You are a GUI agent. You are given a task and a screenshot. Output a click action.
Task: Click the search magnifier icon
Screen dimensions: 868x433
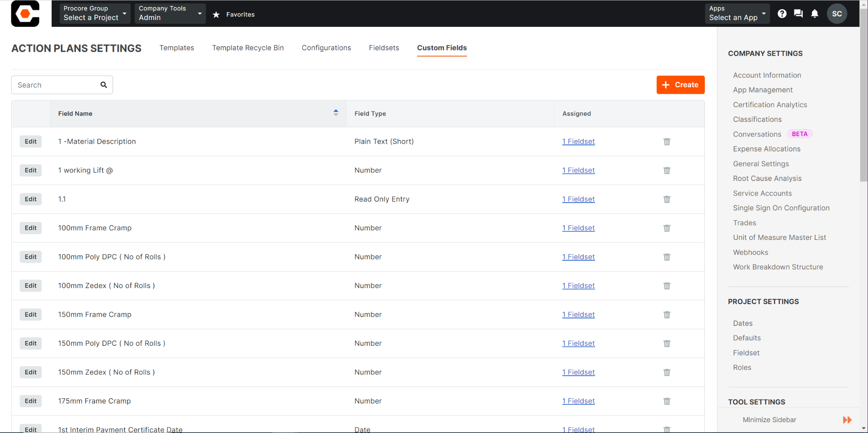(104, 85)
